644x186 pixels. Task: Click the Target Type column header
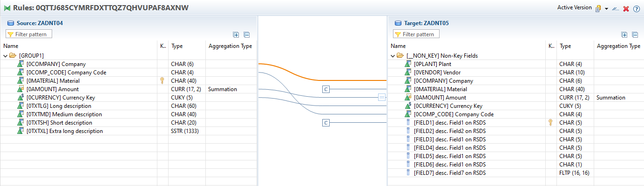click(565, 46)
